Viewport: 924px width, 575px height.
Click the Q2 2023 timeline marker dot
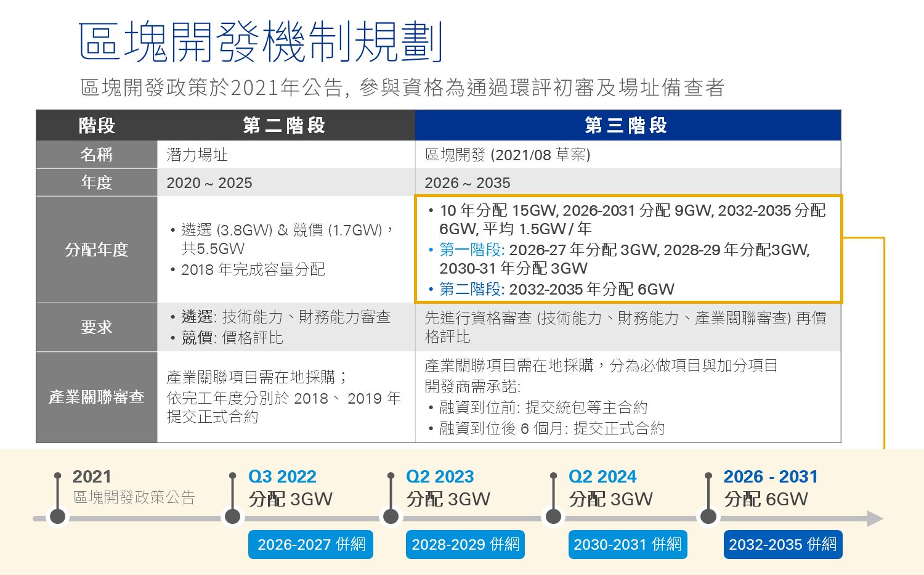point(391,516)
